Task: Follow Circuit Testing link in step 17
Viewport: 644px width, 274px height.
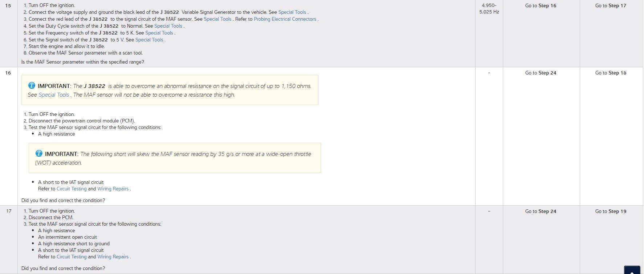Action: click(x=72, y=257)
